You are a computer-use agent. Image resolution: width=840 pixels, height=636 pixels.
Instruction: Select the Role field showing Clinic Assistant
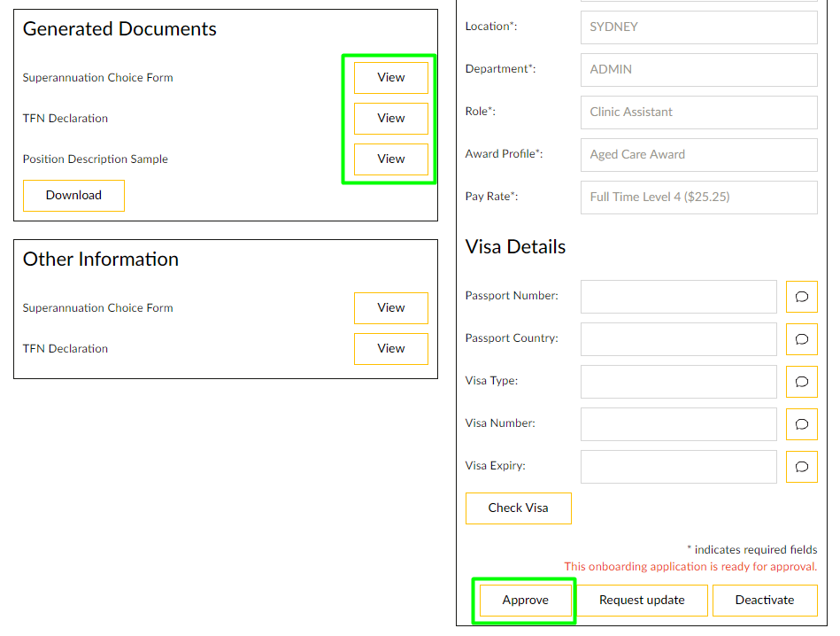point(699,112)
